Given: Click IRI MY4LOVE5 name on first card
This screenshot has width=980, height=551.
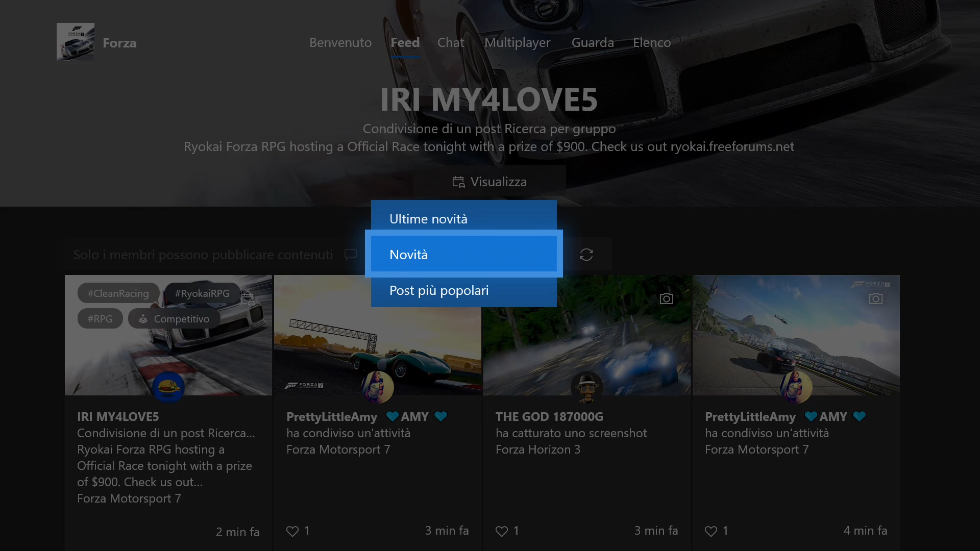Looking at the screenshot, I should pyautogui.click(x=118, y=417).
